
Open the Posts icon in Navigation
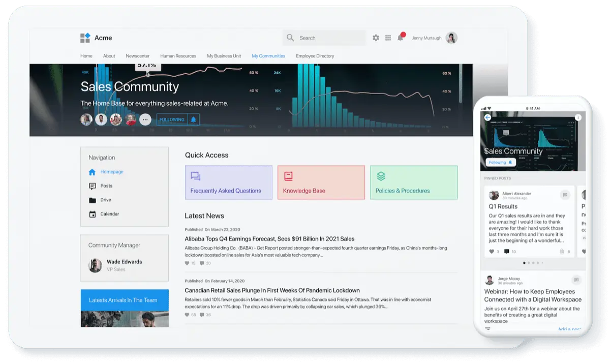[92, 186]
